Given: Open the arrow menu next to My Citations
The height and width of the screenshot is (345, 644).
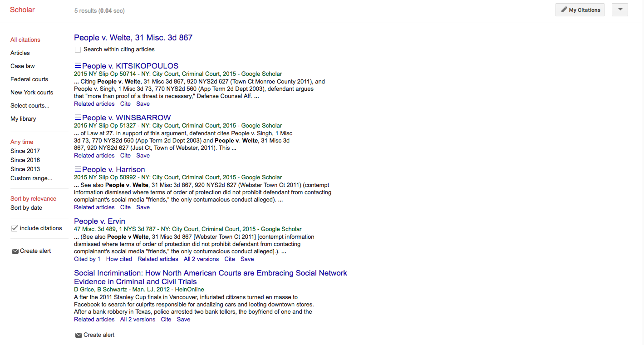Looking at the screenshot, I should point(619,10).
